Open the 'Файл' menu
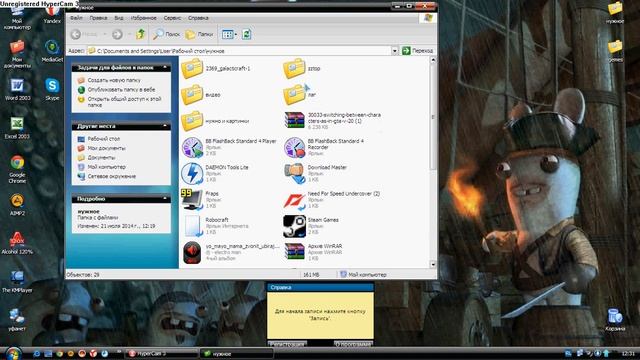Image resolution: width=640 pixels, height=360 pixels. [76, 18]
